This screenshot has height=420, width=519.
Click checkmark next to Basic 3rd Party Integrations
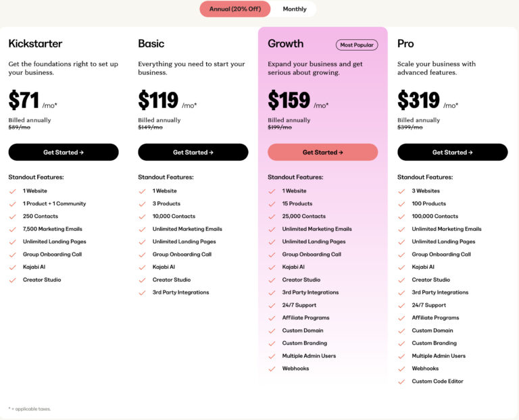tap(143, 292)
